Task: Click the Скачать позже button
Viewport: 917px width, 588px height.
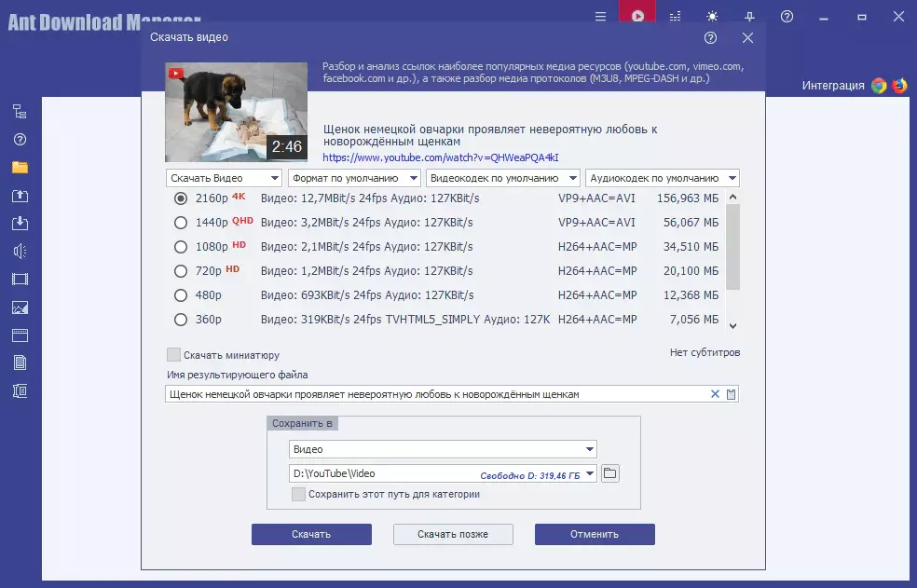Action: click(453, 535)
